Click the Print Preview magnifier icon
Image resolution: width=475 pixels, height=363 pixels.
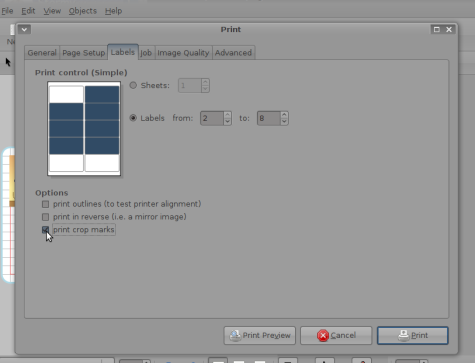click(235, 335)
